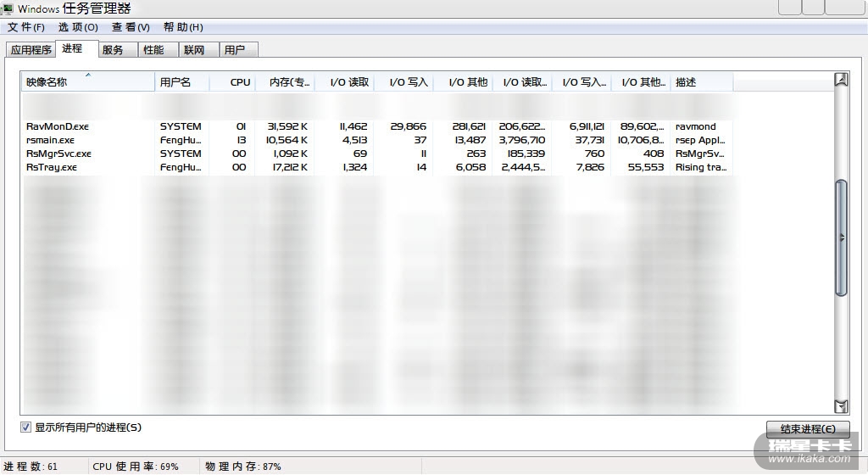This screenshot has width=868, height=475.
Task: Select the 进程 tab
Action: [76, 48]
